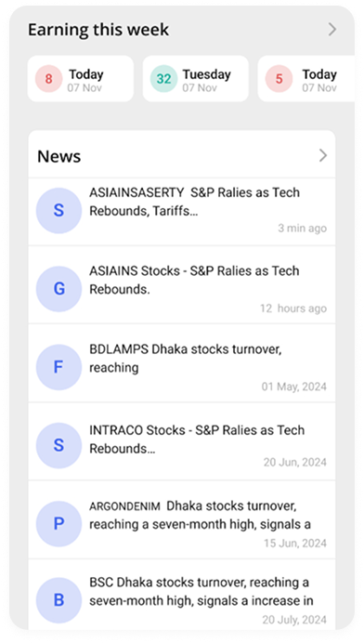Open BSC Dhaka stocks turnover headline
The width and height of the screenshot is (364, 643).
coord(201,592)
